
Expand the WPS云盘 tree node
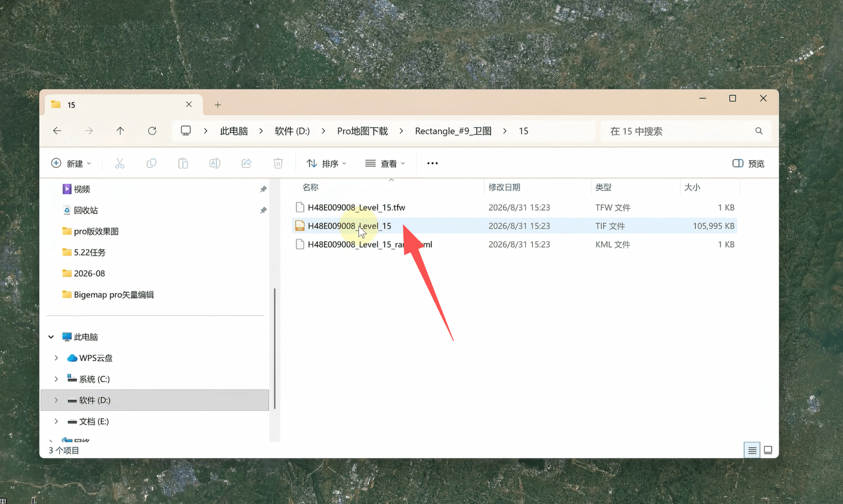tap(56, 358)
